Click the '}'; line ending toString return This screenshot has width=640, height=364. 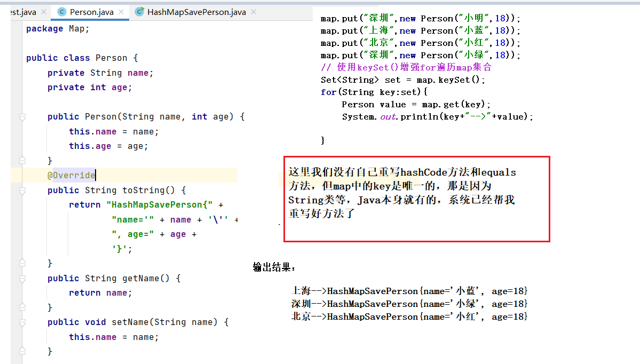[x=122, y=249]
